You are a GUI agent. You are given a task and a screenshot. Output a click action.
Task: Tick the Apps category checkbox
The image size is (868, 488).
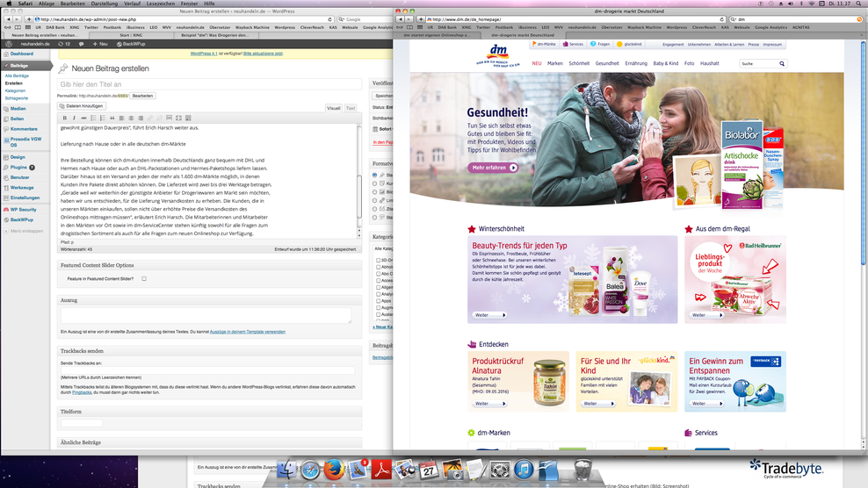[378, 301]
